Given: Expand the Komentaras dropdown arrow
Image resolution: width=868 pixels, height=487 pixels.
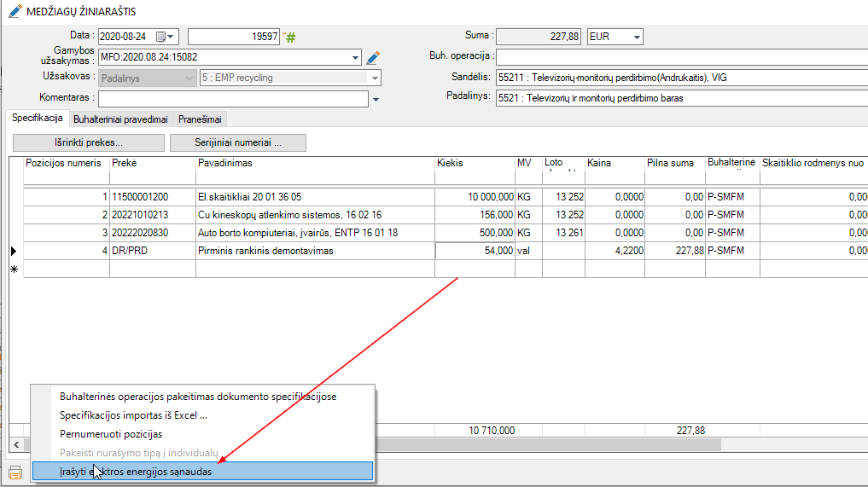Looking at the screenshot, I should coord(376,100).
